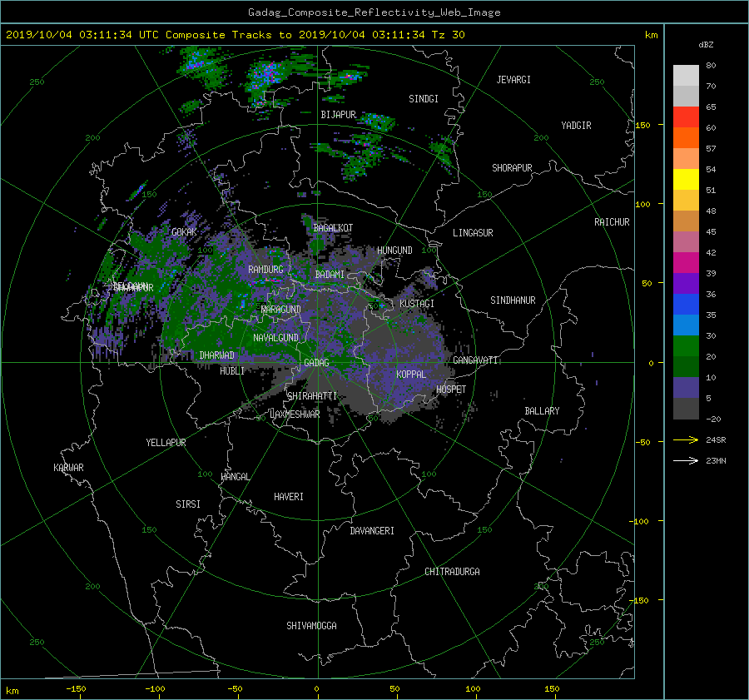The image size is (749, 700).
Task: Click the NARAGUND city label
Action: coord(281,310)
